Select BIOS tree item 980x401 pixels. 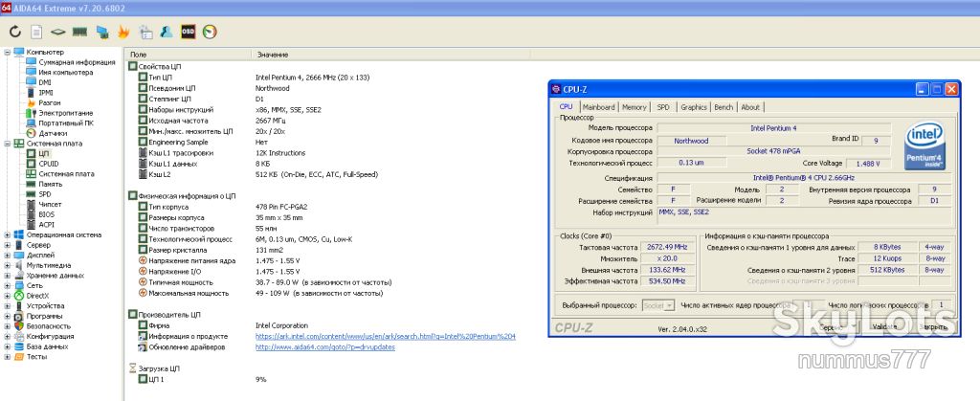(x=46, y=214)
